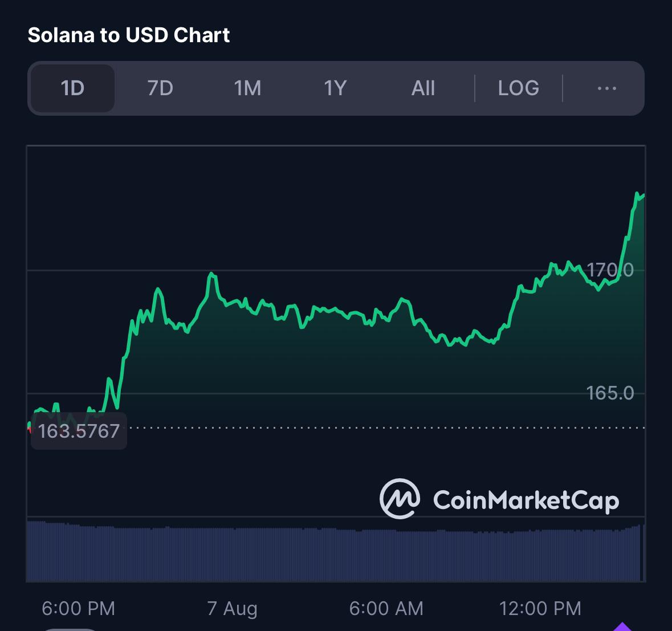Image resolution: width=672 pixels, height=631 pixels.
Task: Click the 12:00 PM time axis label
Action: 540,608
